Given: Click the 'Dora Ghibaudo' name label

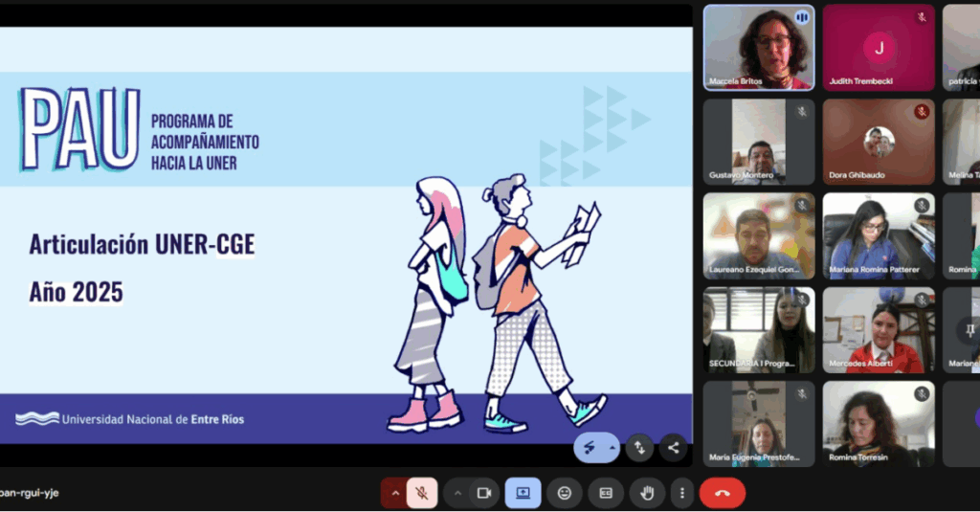Looking at the screenshot, I should coord(857,175).
